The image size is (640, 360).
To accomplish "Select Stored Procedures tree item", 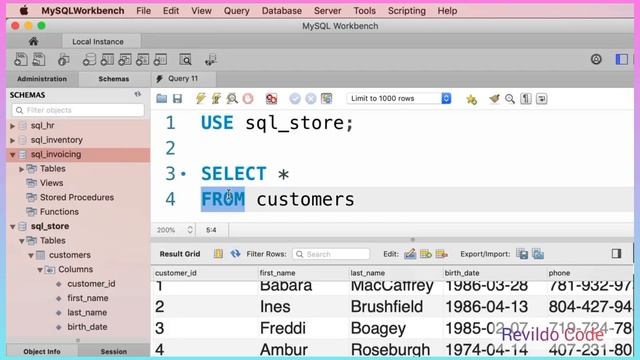I will coord(77,197).
